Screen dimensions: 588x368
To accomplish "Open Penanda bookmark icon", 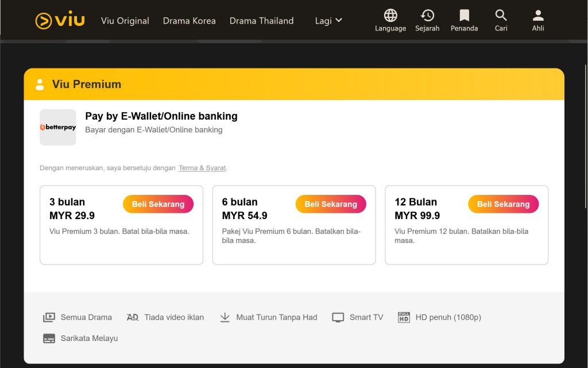I will (x=464, y=16).
